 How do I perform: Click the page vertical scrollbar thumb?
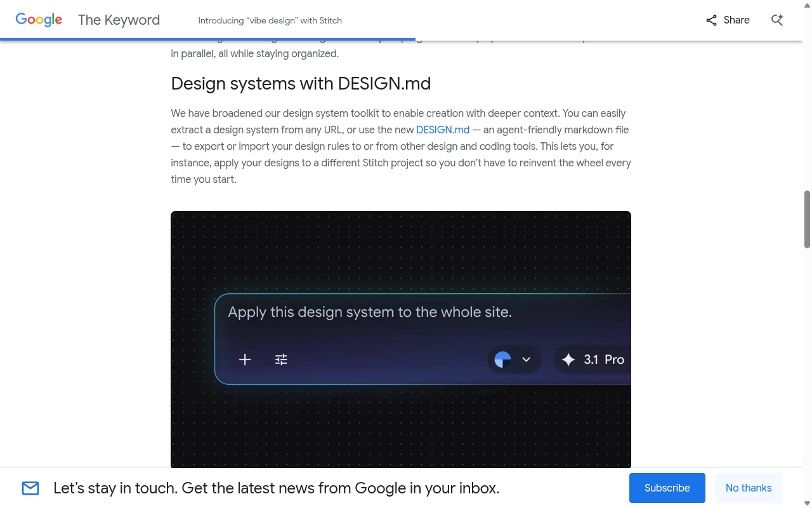coord(807,219)
